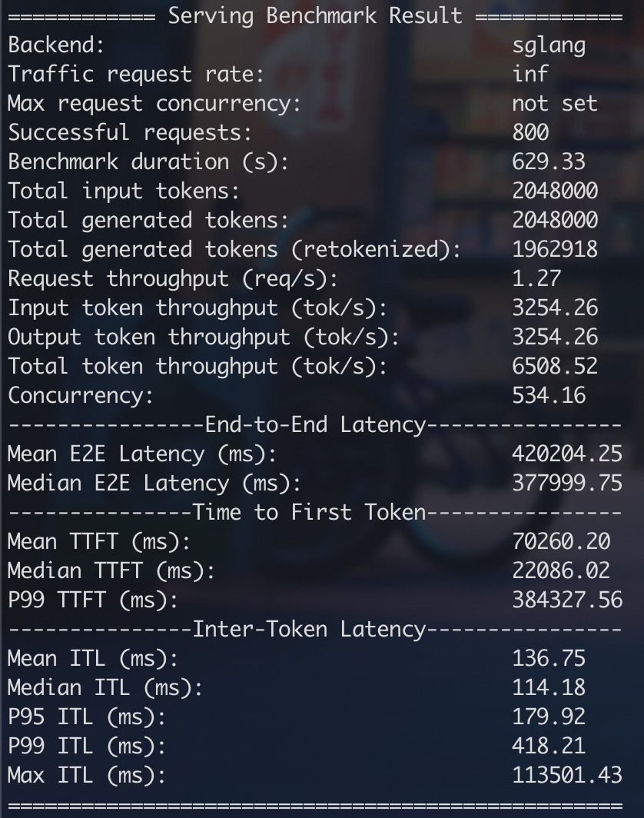The width and height of the screenshot is (644, 818).
Task: Click the "End-to-End Latency" section heading
Action: [x=315, y=424]
